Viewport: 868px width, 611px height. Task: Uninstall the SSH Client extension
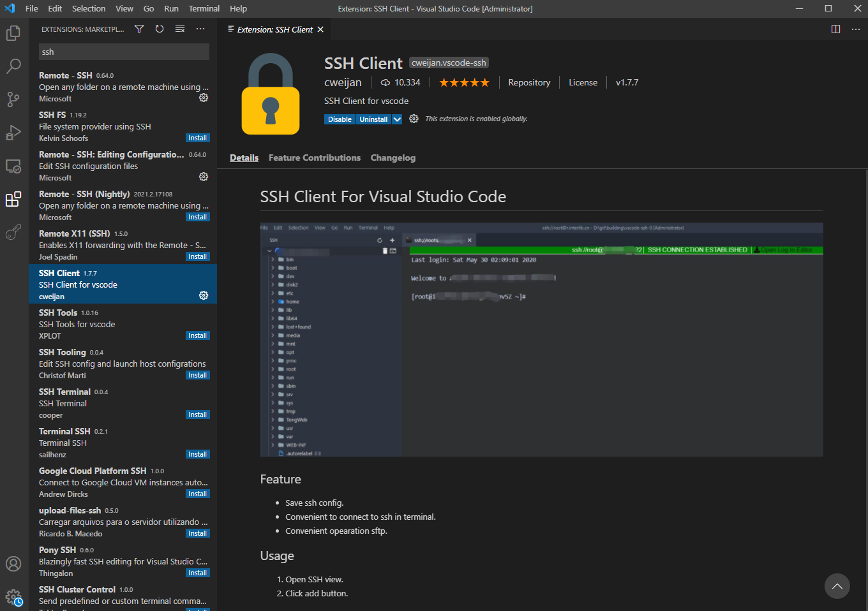coord(373,119)
